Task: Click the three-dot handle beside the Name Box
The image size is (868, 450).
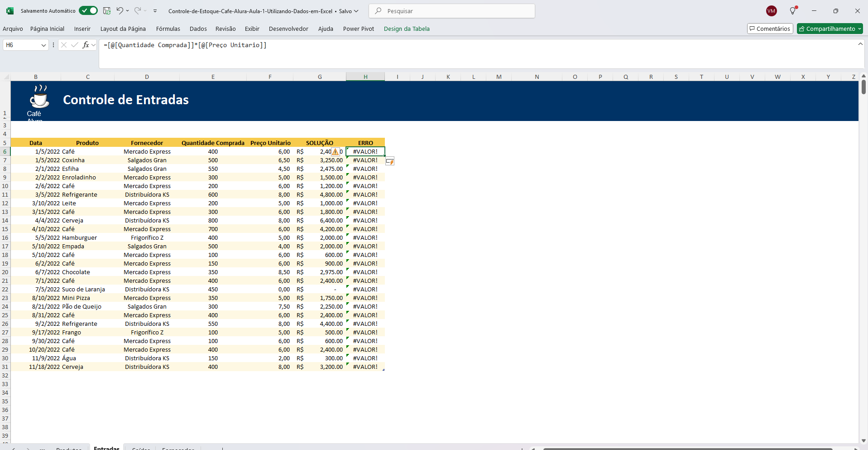Action: [53, 45]
